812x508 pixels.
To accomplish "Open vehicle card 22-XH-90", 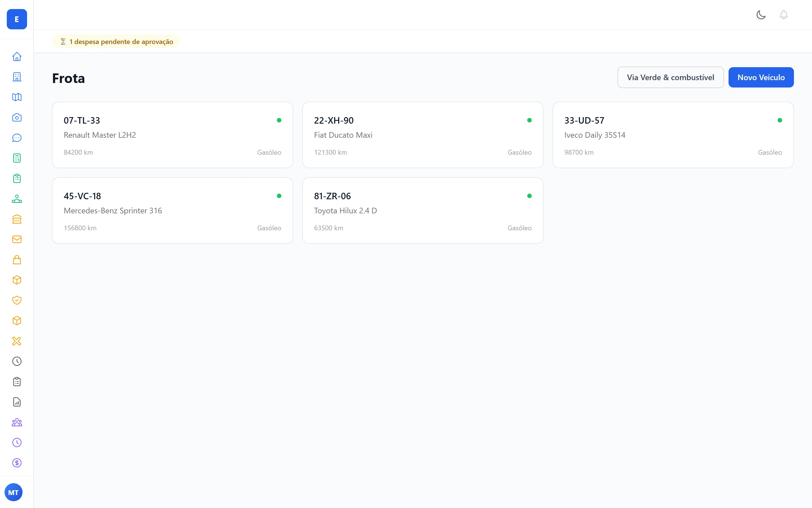I will coord(423,135).
